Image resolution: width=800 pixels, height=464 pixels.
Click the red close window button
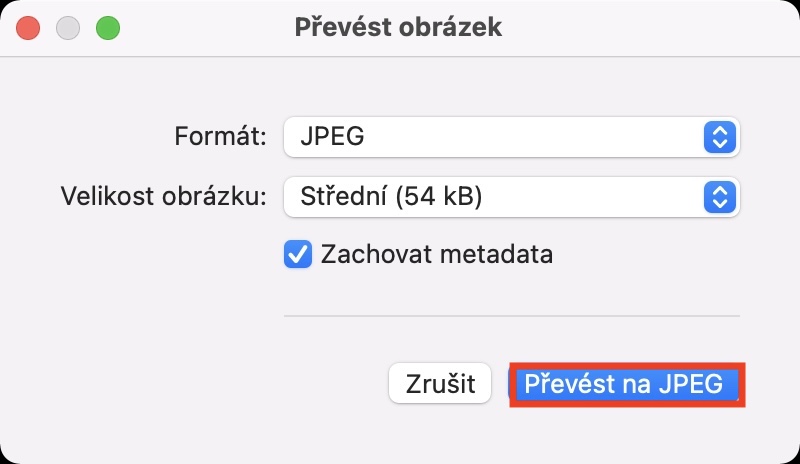[28, 28]
